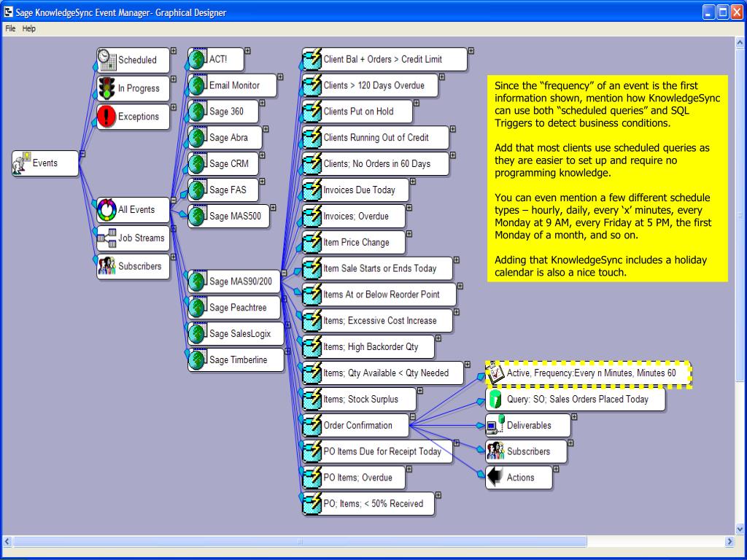Expand the Deliverables node

pos(575,416)
